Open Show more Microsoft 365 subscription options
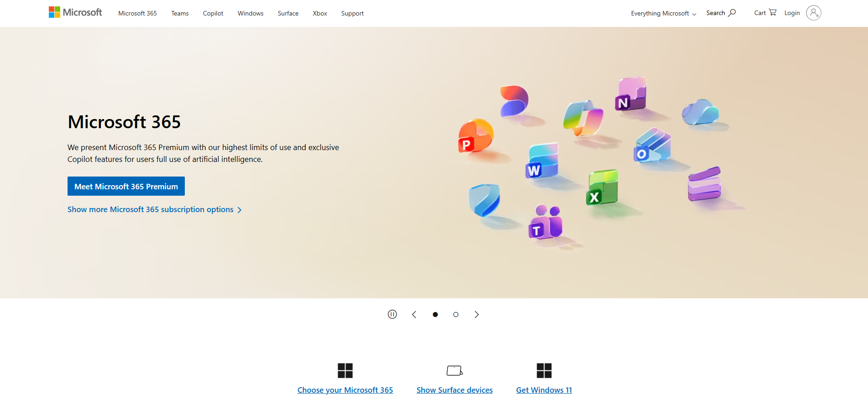868x411 pixels. click(150, 209)
